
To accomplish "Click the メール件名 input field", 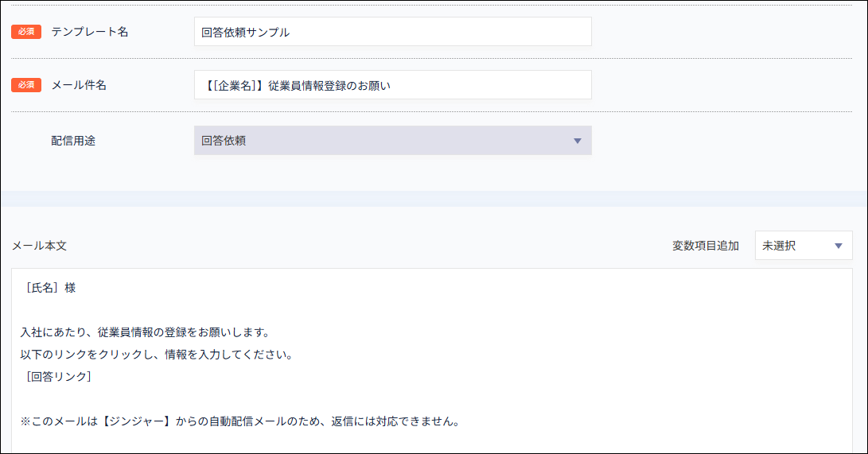I will (392, 85).
